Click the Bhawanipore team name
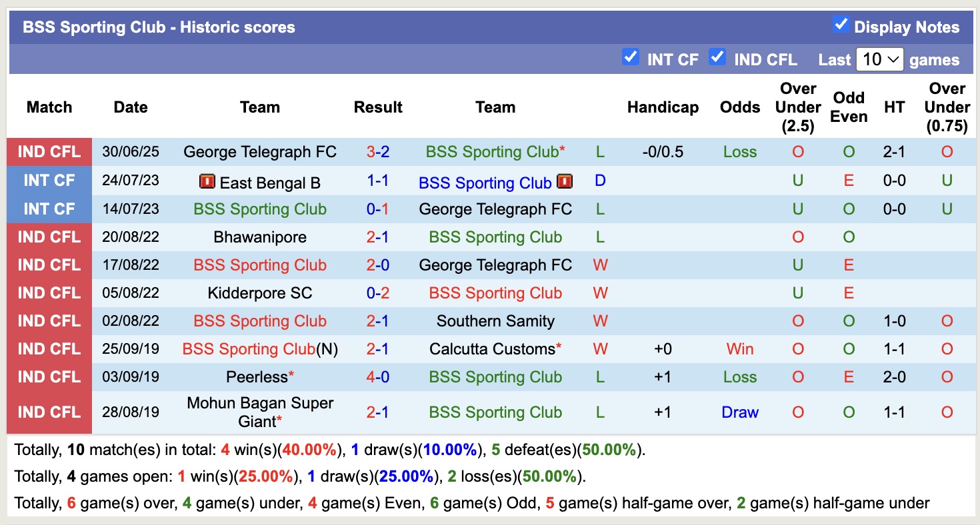Viewport: 980px width, 525px height. pos(260,237)
